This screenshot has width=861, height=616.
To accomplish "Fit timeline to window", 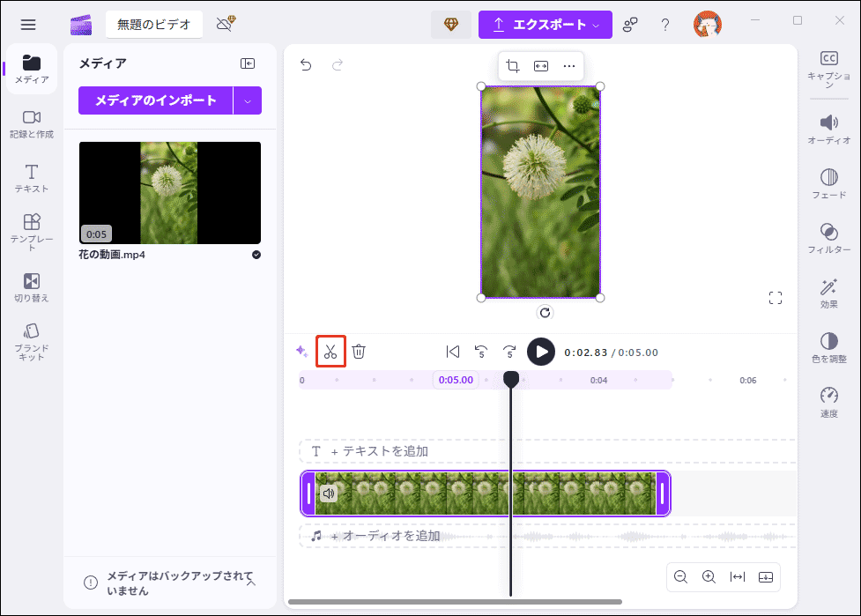I will pyautogui.click(x=738, y=577).
